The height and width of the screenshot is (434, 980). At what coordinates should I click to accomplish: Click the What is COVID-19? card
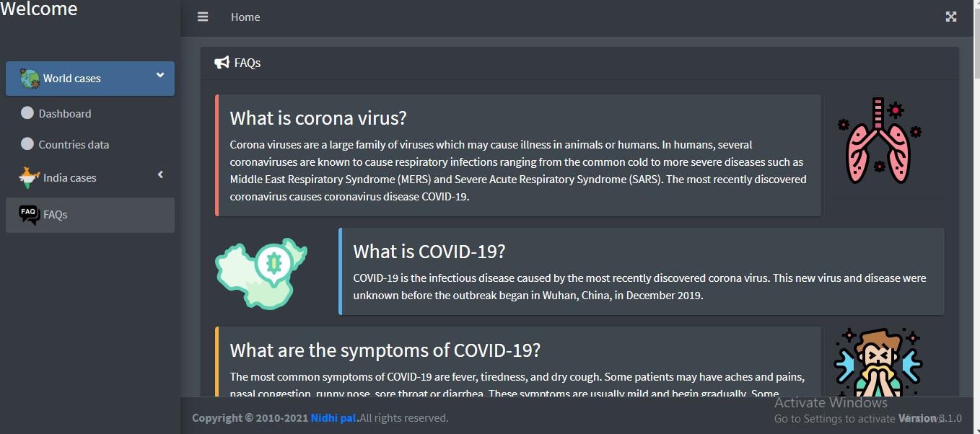click(641, 272)
